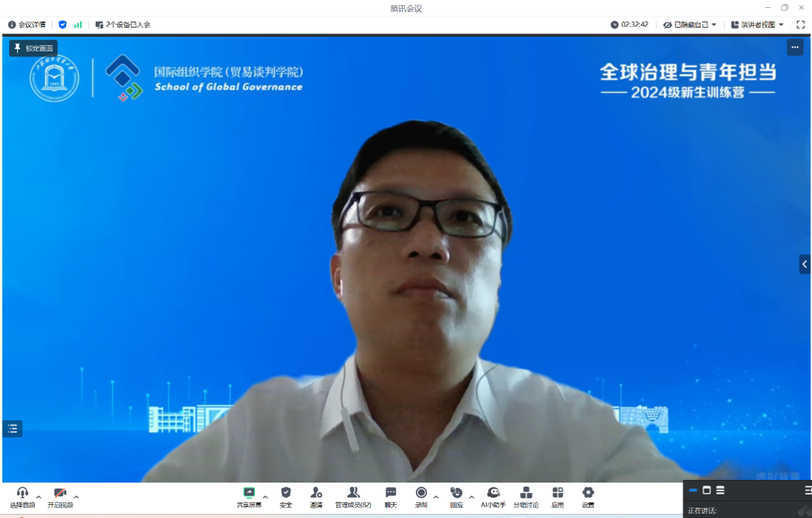Open the Settings (设置) gear icon
The height and width of the screenshot is (518, 812).
(x=588, y=497)
